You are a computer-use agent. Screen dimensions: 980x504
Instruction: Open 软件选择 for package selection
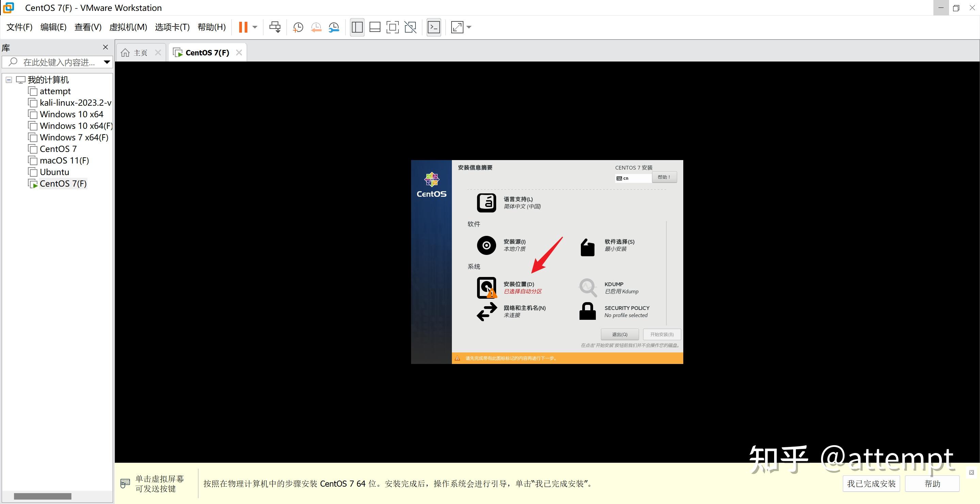(619, 244)
